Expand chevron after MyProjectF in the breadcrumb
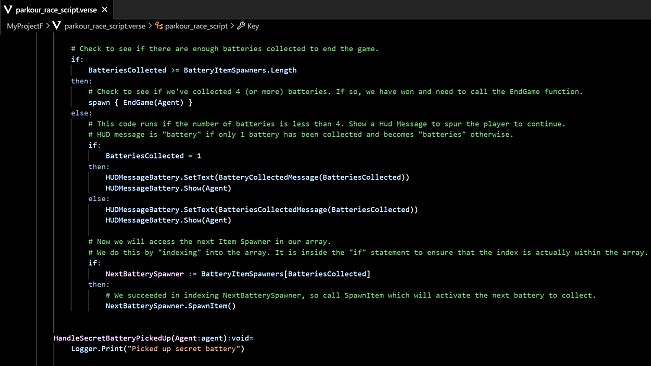The image size is (651, 366). [48, 26]
